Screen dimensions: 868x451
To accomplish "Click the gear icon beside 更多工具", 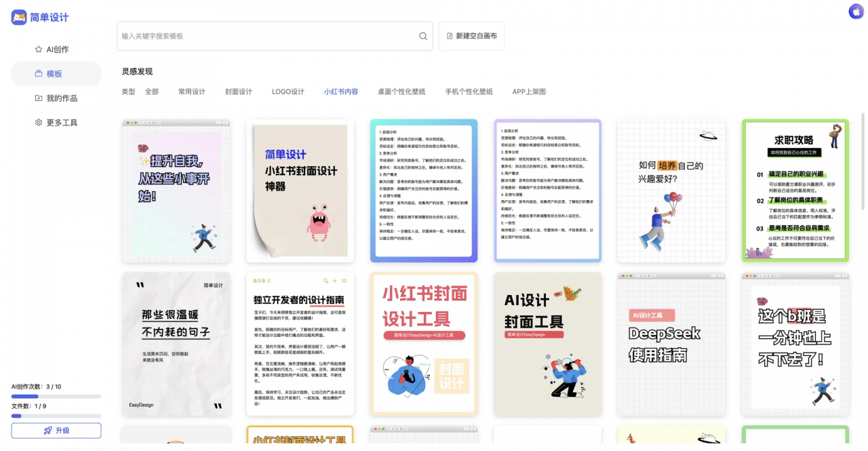I will pos(39,123).
